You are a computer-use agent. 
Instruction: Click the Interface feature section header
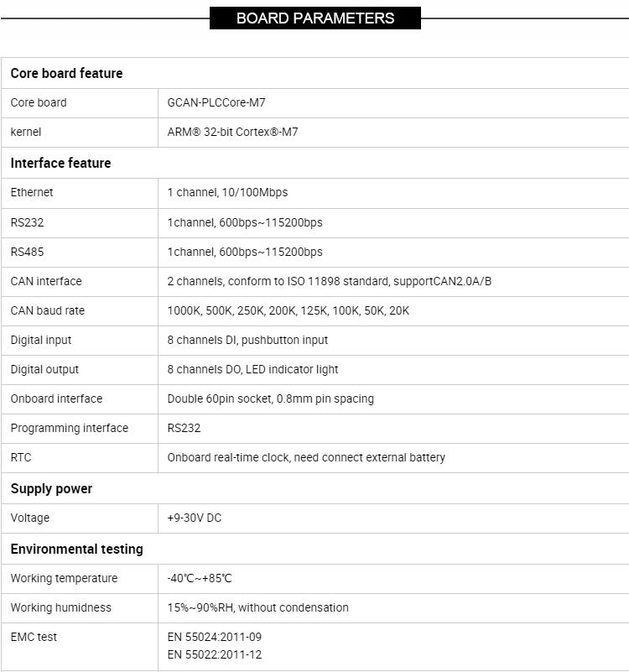(x=60, y=163)
